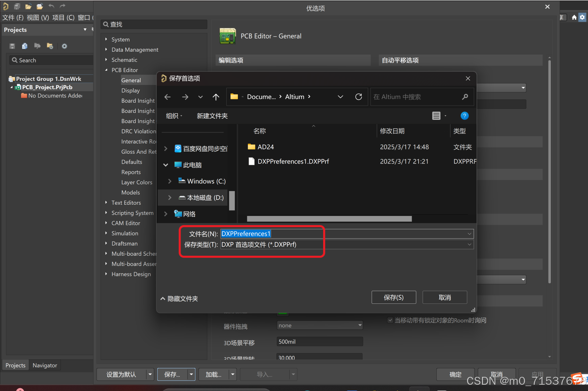The width and height of the screenshot is (588, 391).
Task: Click the blue settings gear at top right
Action: [x=582, y=17]
